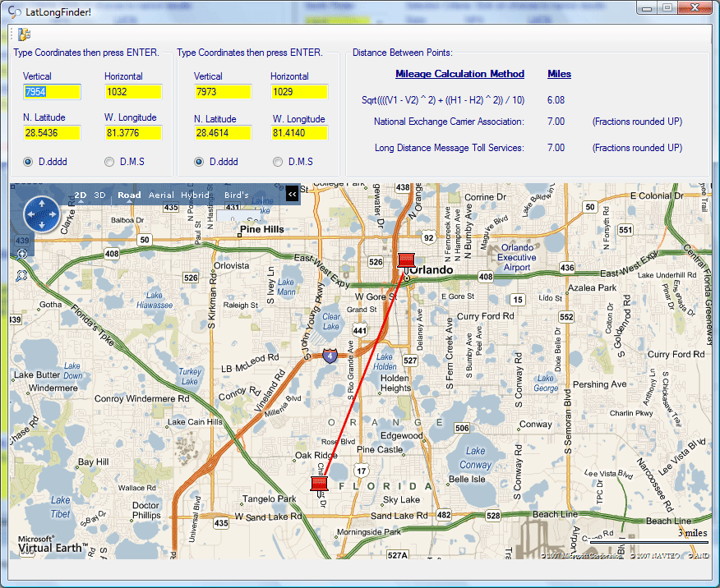720x588 pixels.
Task: Click the Windermere label on map
Action: [53, 388]
